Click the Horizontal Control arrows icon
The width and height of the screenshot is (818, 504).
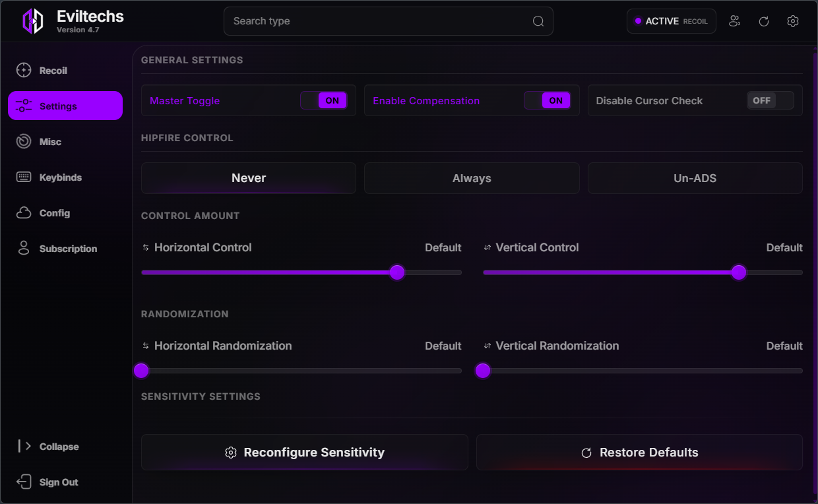pyautogui.click(x=146, y=248)
